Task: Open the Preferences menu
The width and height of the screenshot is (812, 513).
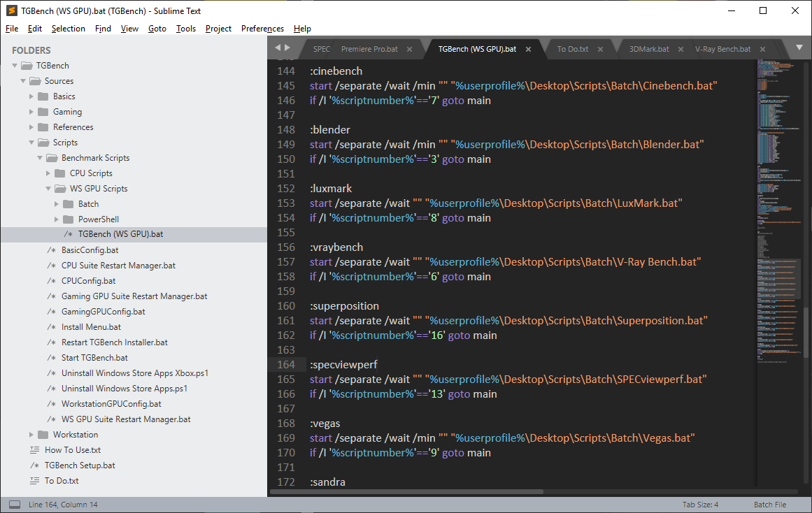Action: click(262, 29)
